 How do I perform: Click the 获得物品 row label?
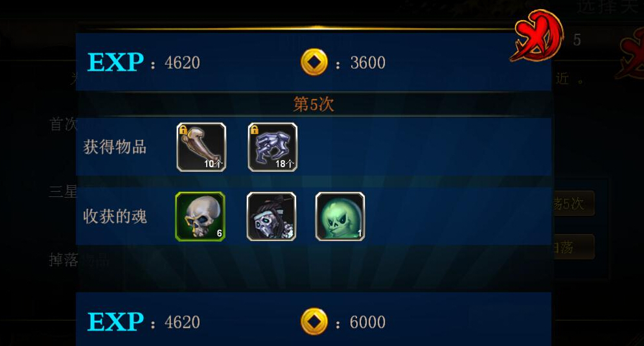[x=115, y=147]
